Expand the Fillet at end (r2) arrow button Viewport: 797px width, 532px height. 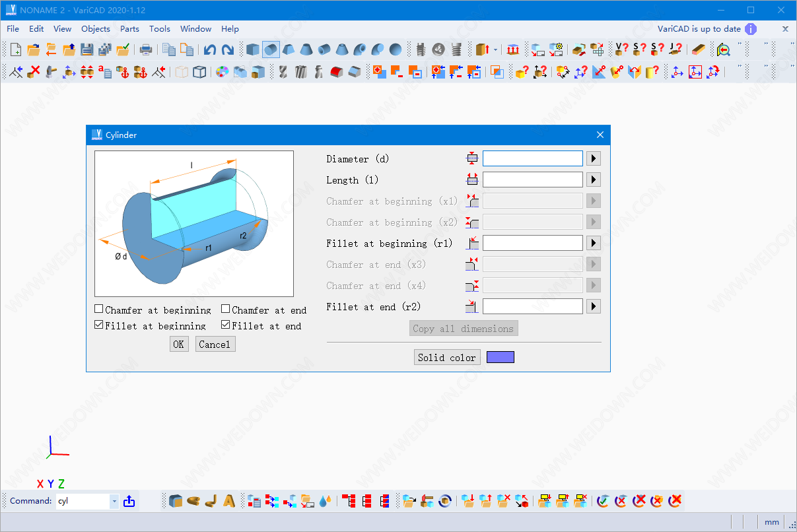593,306
